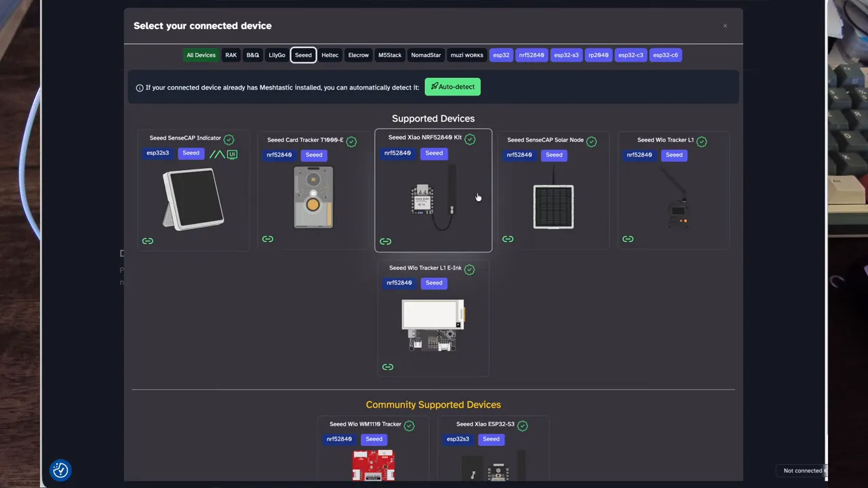Filter by esp32-c3 architecture
Screen dimensions: 868x488
click(x=631, y=55)
